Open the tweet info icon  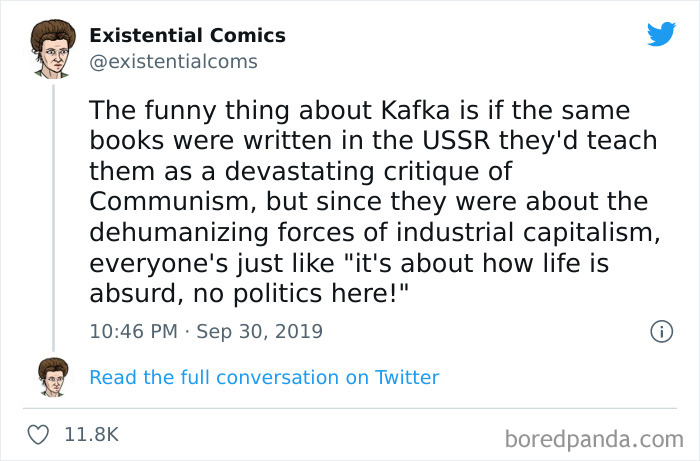660,330
